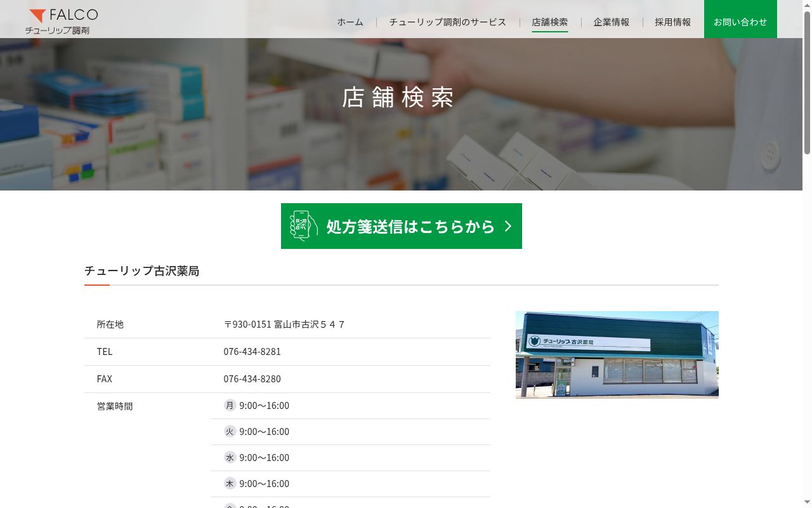
Task: Click the 木 day badge in business hours
Action: click(230, 483)
